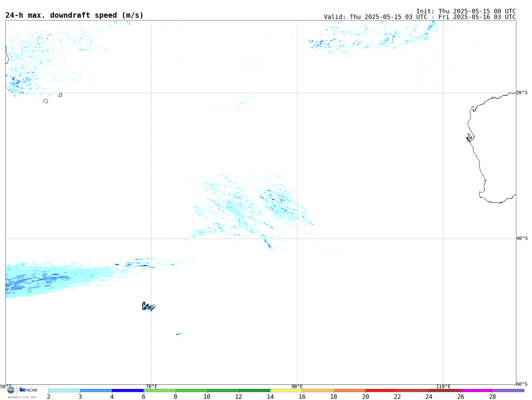Click the colorbar tick label '12'
532x400 pixels.
point(239,397)
